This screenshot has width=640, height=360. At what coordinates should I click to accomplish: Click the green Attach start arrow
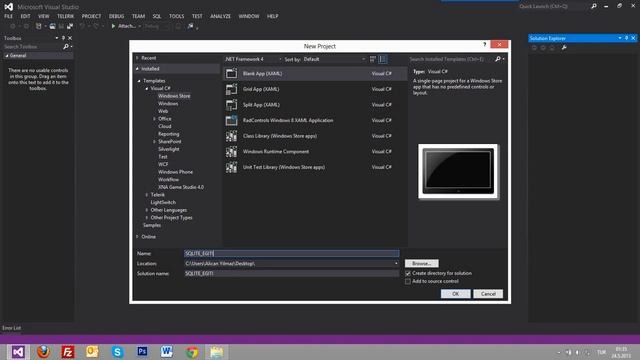click(113, 26)
